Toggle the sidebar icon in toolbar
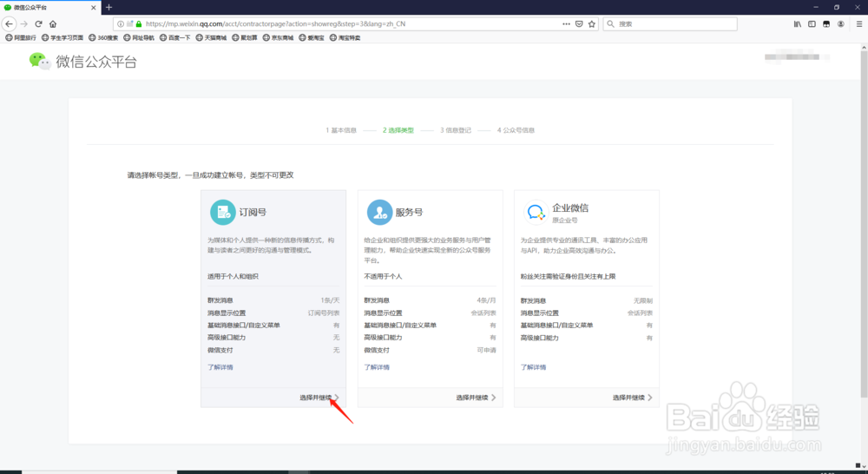Viewport: 868px width, 474px height. click(812, 23)
